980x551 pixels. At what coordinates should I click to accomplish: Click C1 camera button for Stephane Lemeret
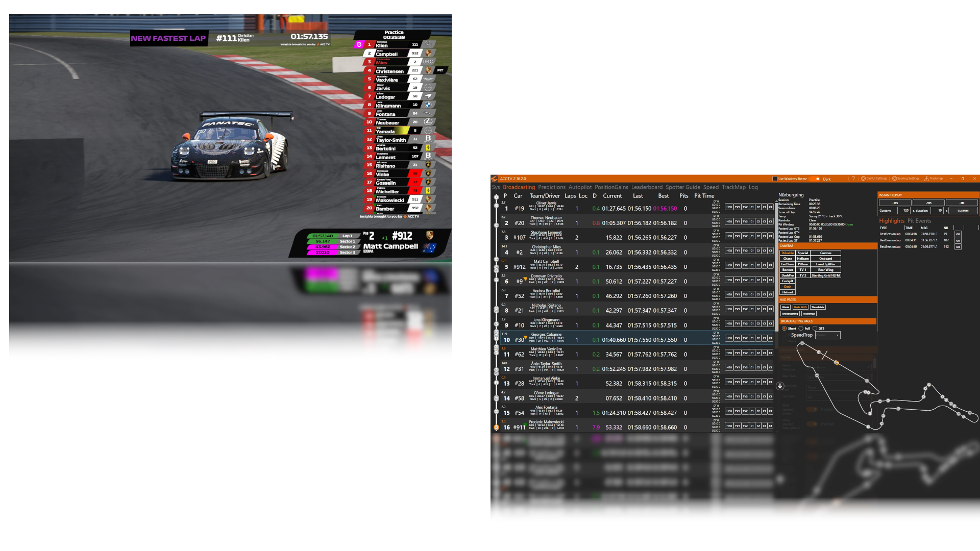752,236
